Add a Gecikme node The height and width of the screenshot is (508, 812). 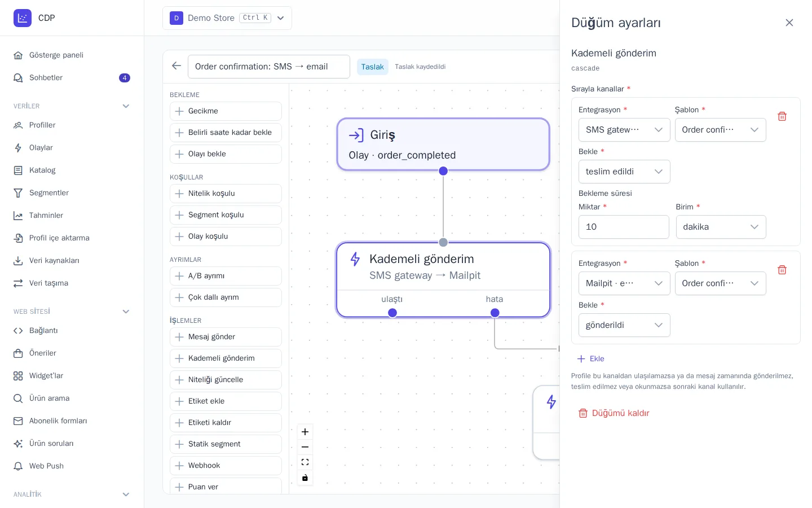coord(226,111)
